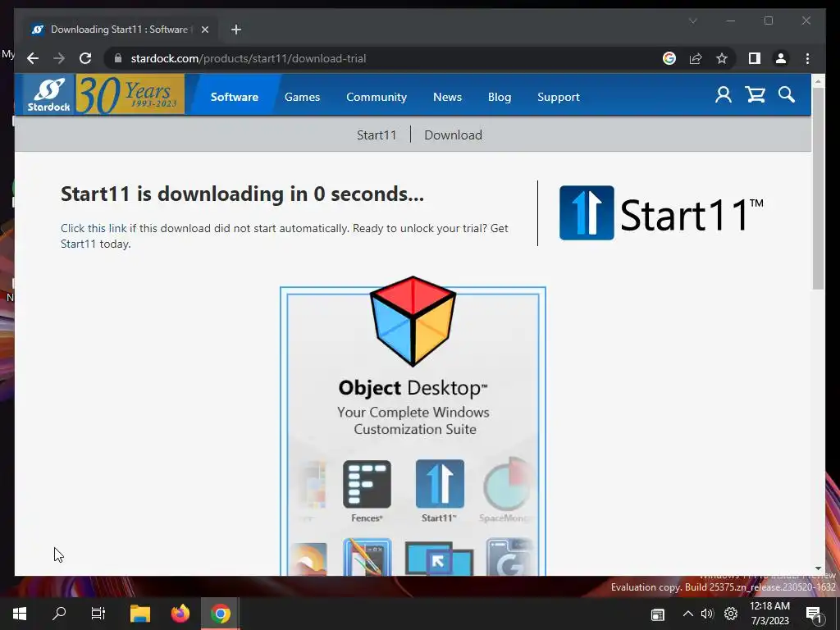
Task: Open the volume speaker tray icon
Action: (708, 614)
